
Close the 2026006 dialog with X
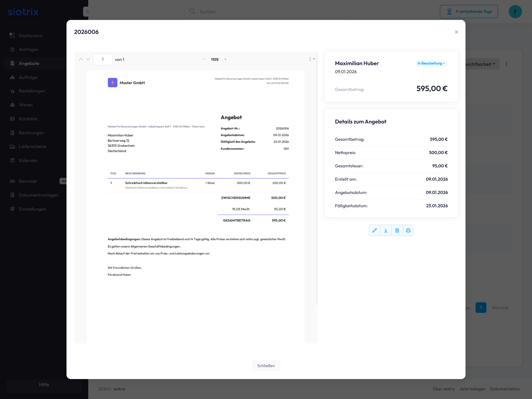(456, 32)
